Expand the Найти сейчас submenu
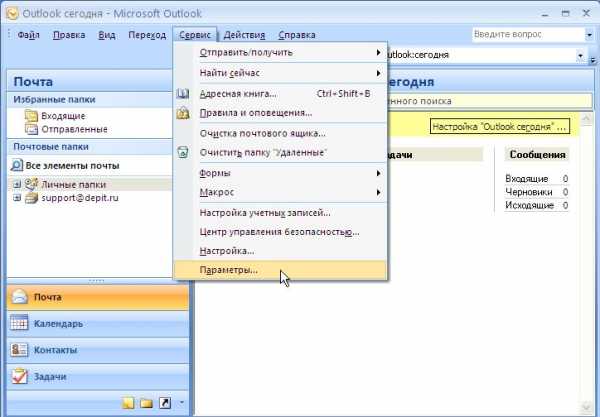This screenshot has height=417, width=600. pos(280,73)
